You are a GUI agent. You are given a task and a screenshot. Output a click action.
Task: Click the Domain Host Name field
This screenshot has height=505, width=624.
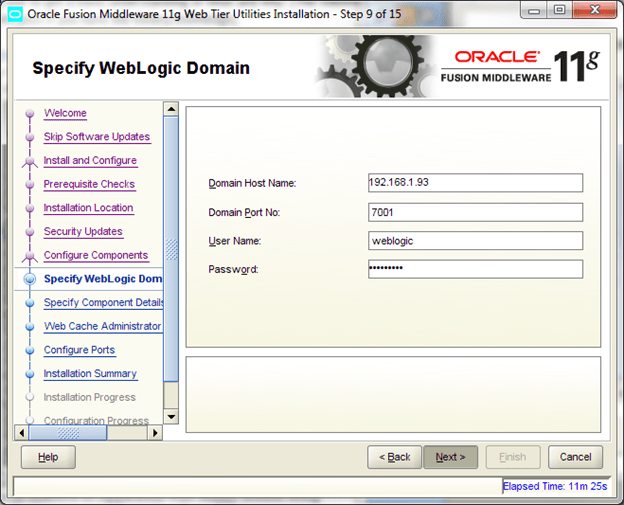pos(474,183)
